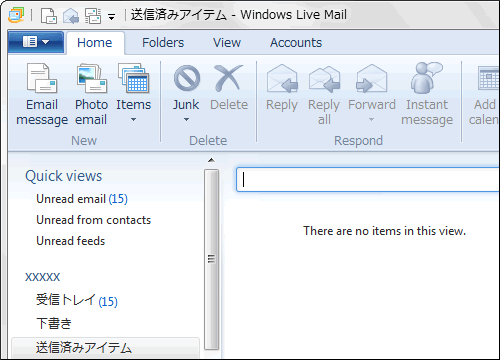Image resolution: width=500 pixels, height=360 pixels.
Task: Open the Unread feeds view
Action: click(x=71, y=241)
